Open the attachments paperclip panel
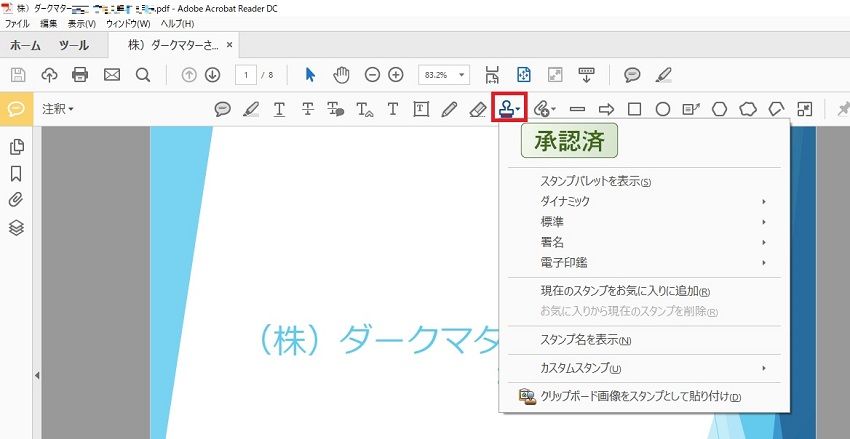The image size is (850, 439). click(16, 199)
